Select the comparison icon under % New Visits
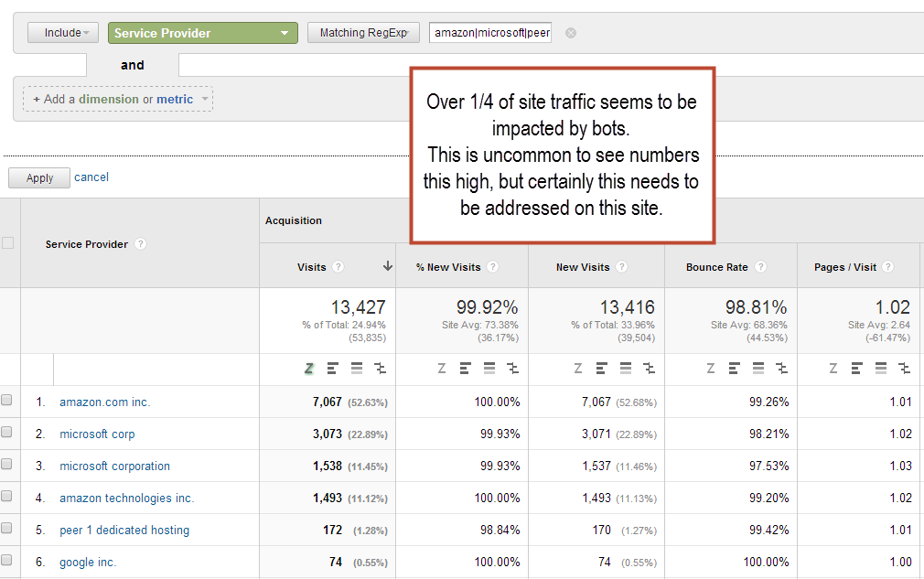Screen dimensions: 924x579 point(512,369)
